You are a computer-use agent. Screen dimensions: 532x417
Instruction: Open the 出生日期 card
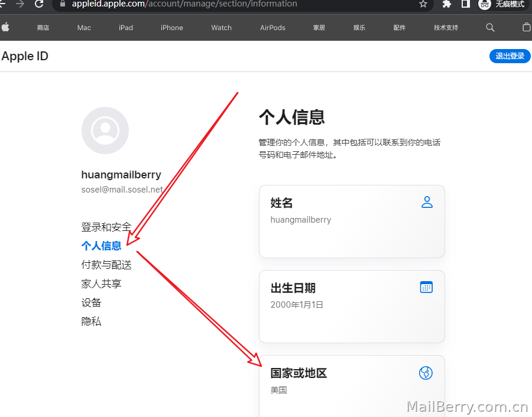(x=352, y=307)
